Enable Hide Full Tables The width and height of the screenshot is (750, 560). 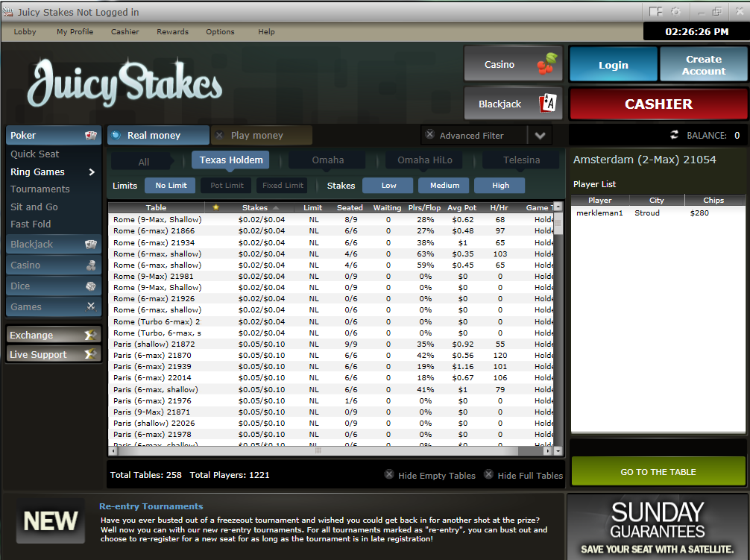pos(488,474)
